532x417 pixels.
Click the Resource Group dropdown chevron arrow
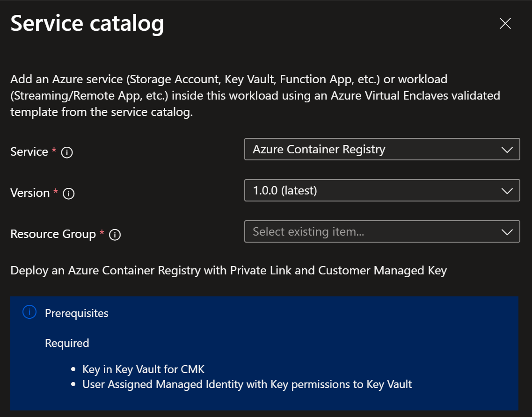point(507,232)
